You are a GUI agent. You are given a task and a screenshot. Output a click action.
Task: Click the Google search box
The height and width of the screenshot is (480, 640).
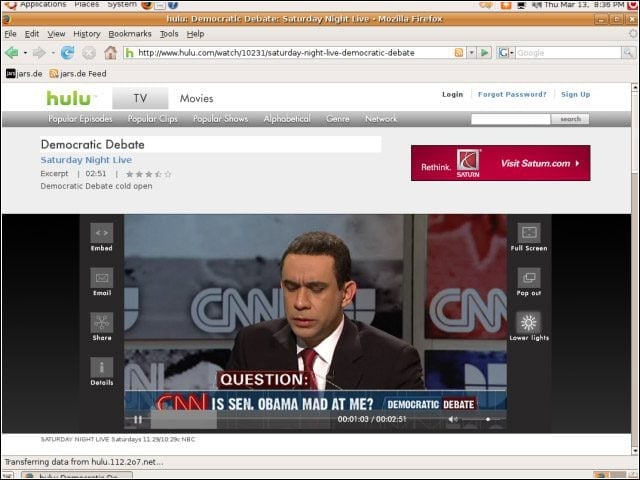point(568,53)
